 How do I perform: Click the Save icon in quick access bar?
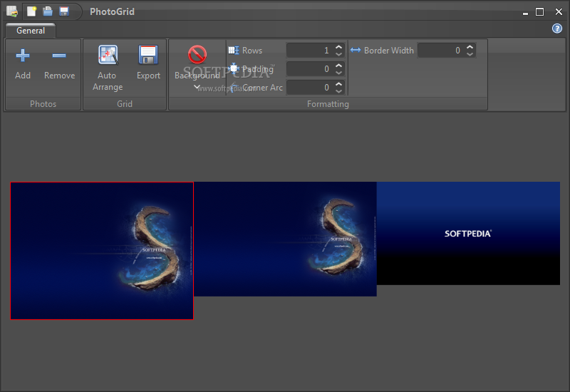[x=64, y=11]
